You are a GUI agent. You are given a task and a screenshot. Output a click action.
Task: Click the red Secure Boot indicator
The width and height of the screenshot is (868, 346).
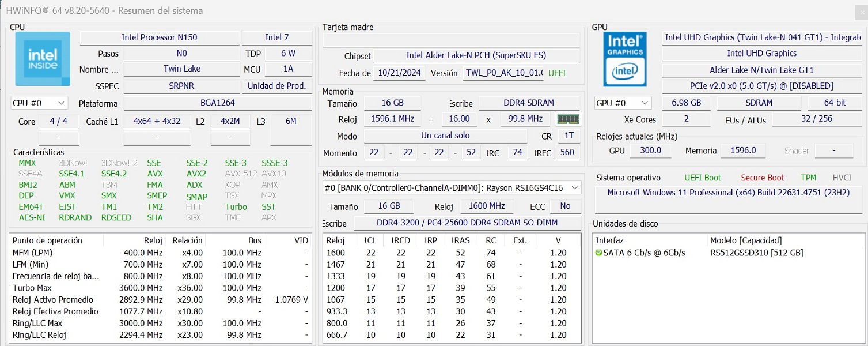(763, 178)
